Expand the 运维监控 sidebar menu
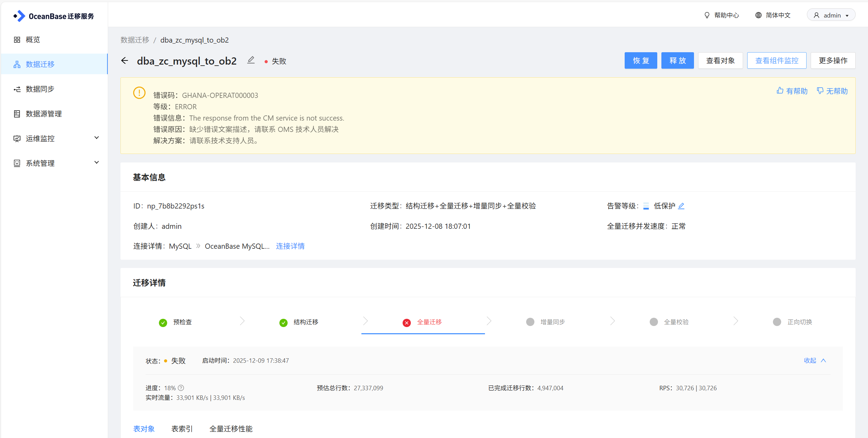 [x=55, y=138]
